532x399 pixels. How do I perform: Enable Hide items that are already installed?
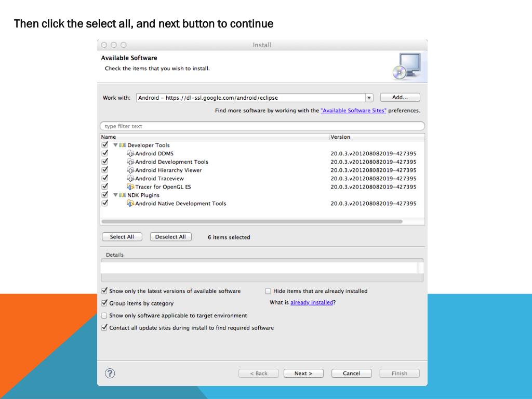268,291
